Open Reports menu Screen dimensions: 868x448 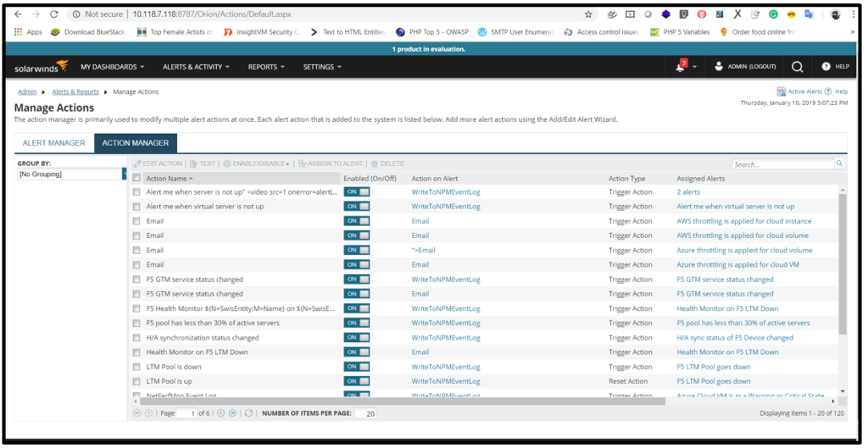coord(266,67)
